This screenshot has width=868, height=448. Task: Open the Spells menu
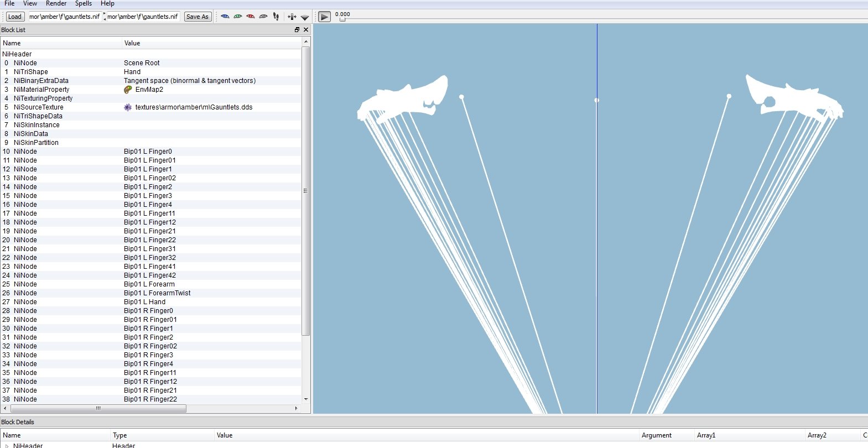point(84,3)
